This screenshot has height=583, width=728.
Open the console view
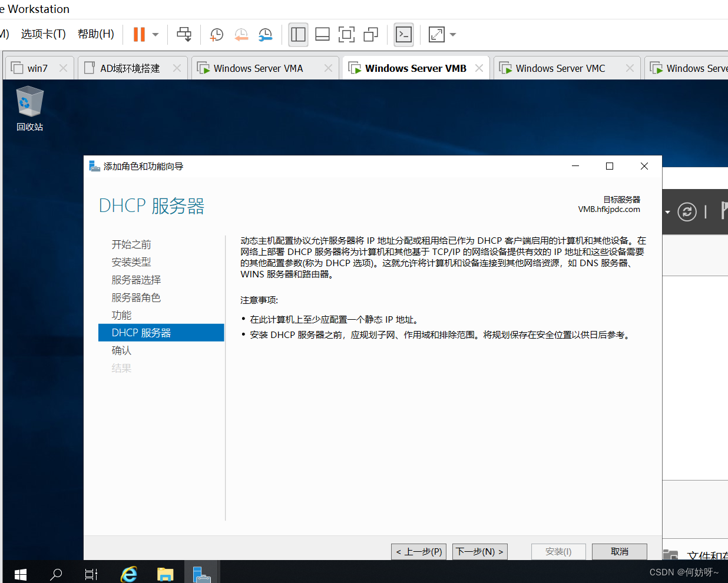click(404, 35)
